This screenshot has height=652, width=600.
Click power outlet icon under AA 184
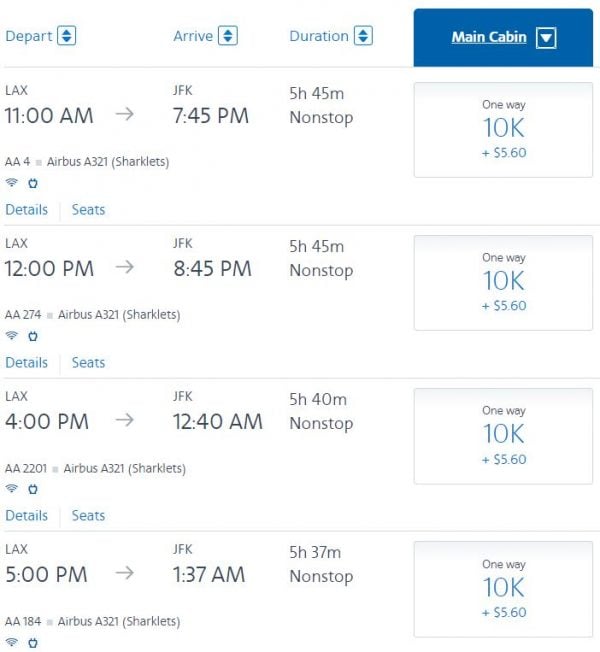(32, 641)
